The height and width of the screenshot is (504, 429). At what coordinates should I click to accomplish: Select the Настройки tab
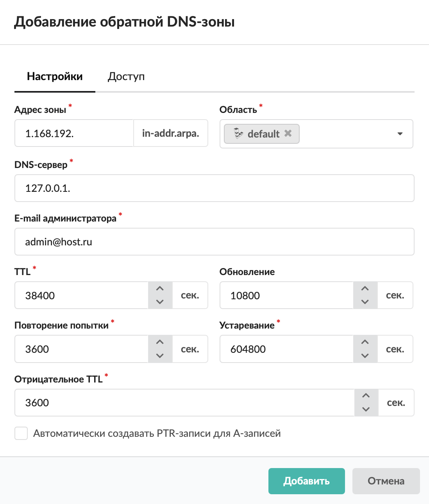point(55,76)
